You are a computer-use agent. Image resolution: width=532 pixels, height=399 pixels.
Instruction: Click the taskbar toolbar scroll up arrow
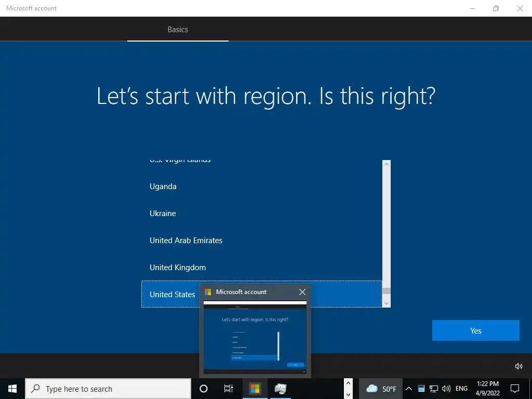pyautogui.click(x=348, y=383)
